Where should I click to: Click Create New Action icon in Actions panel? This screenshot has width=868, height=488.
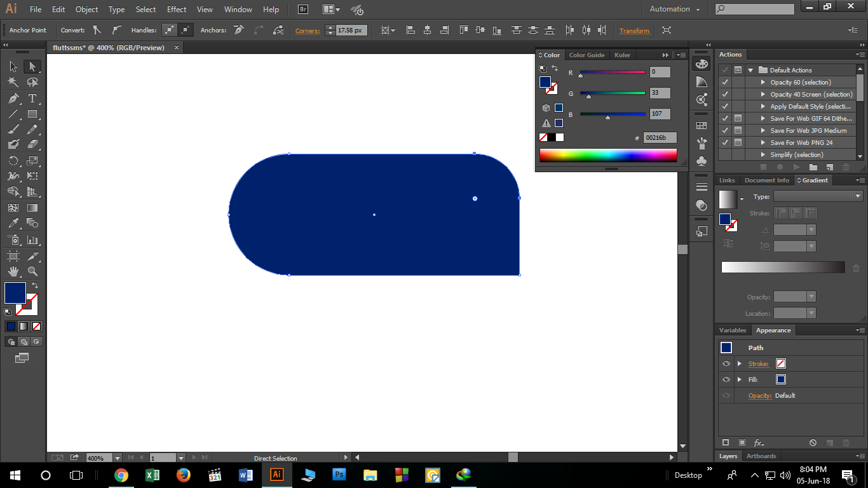click(x=829, y=167)
